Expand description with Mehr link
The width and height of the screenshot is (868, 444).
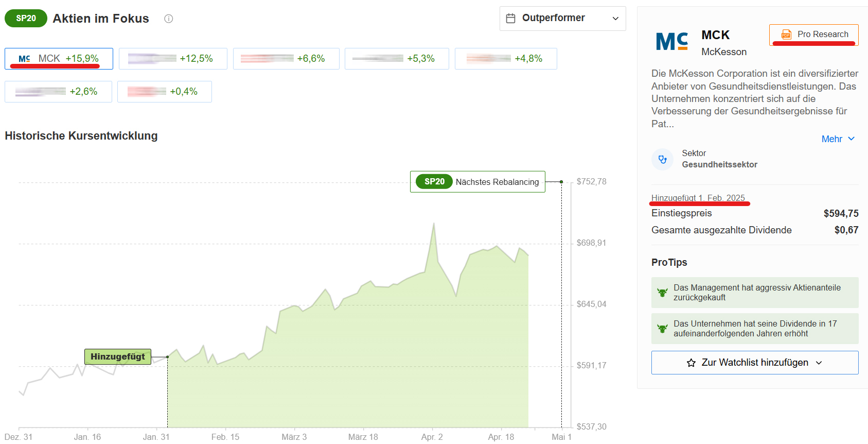click(838, 139)
